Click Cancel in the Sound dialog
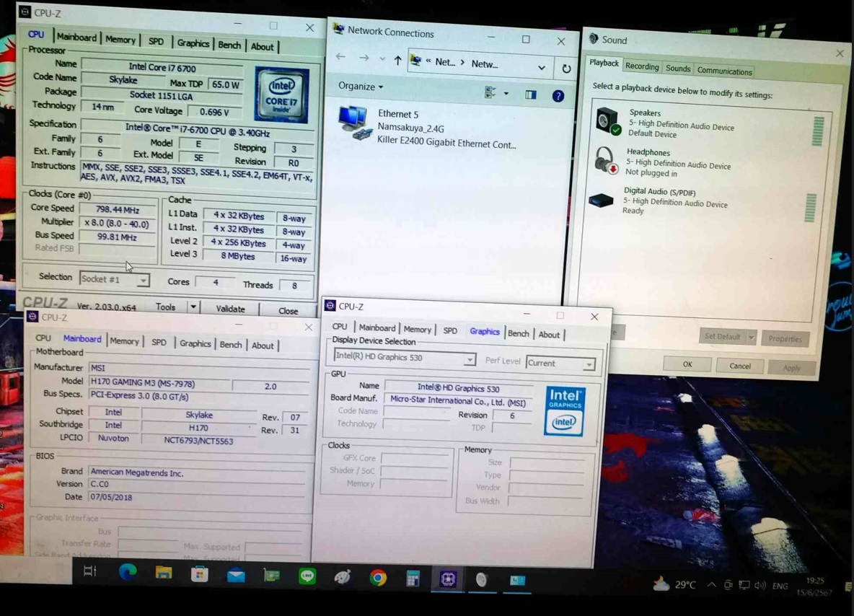The width and height of the screenshot is (854, 616). (x=739, y=366)
